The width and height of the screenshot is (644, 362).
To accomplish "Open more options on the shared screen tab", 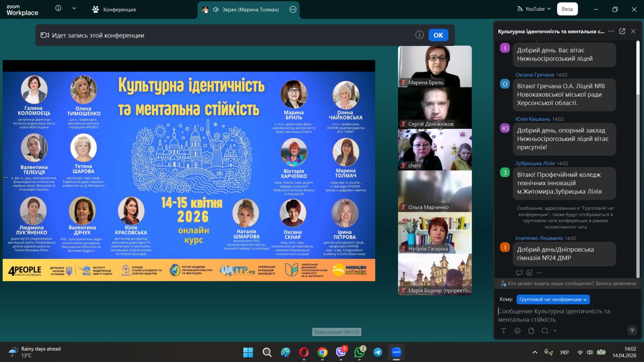I will click(293, 9).
